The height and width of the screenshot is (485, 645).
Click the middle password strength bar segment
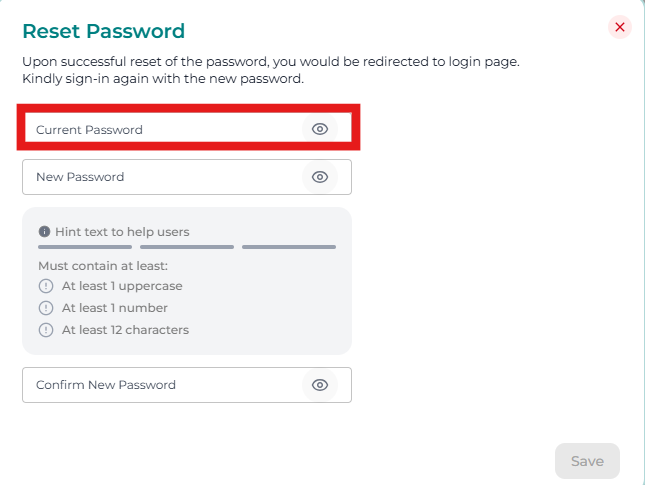[x=187, y=247]
